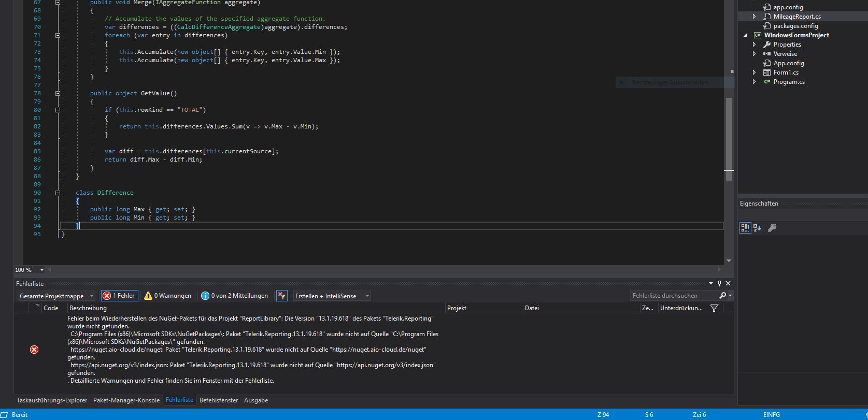Select the Fehlerliste tab
The width and height of the screenshot is (868, 420).
click(x=179, y=400)
